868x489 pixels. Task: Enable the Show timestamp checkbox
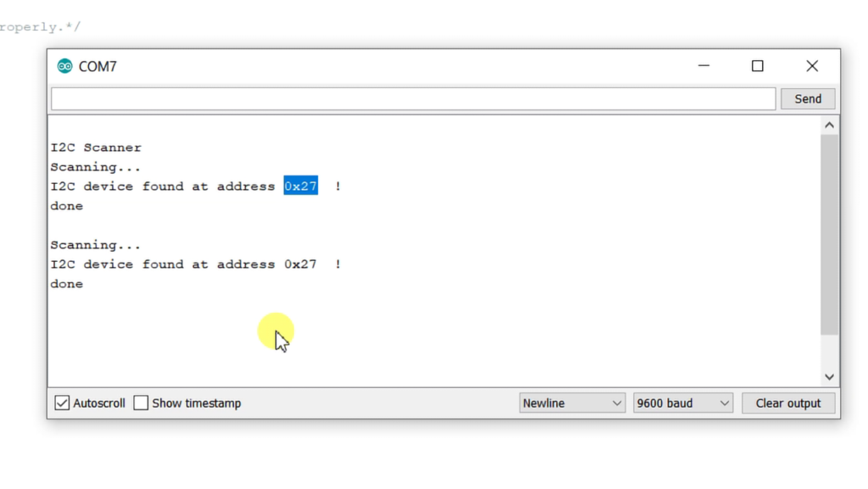(x=142, y=403)
